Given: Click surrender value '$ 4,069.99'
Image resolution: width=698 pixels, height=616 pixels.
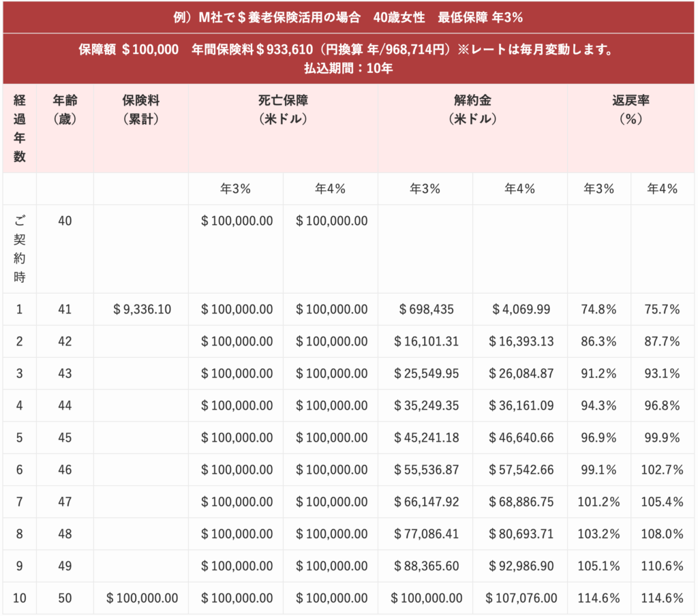Looking at the screenshot, I should (x=521, y=309).
